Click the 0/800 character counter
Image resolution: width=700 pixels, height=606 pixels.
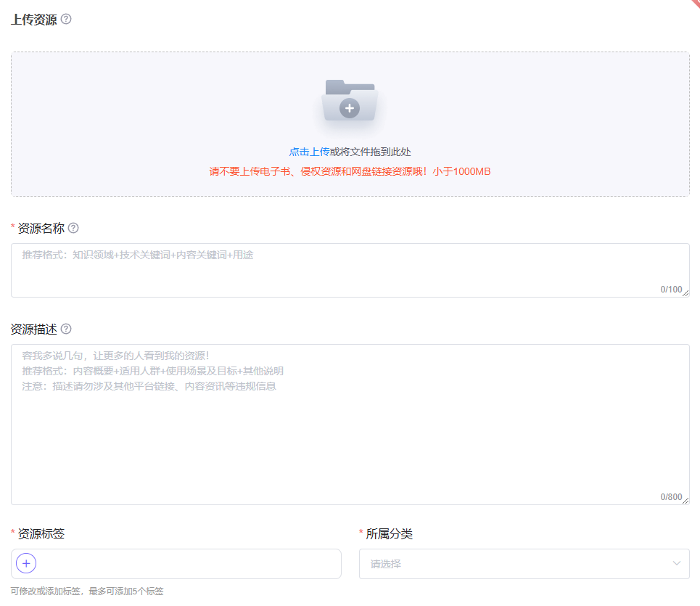[x=670, y=497]
